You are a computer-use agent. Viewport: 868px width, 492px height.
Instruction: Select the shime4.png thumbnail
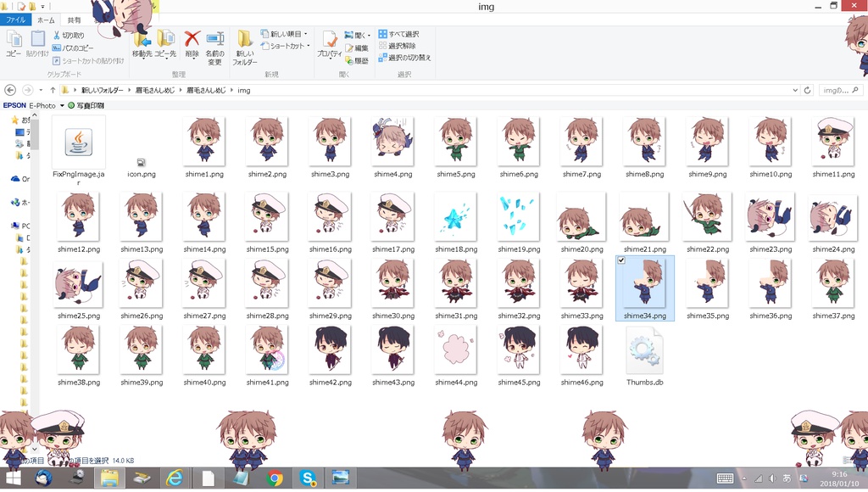coord(393,141)
